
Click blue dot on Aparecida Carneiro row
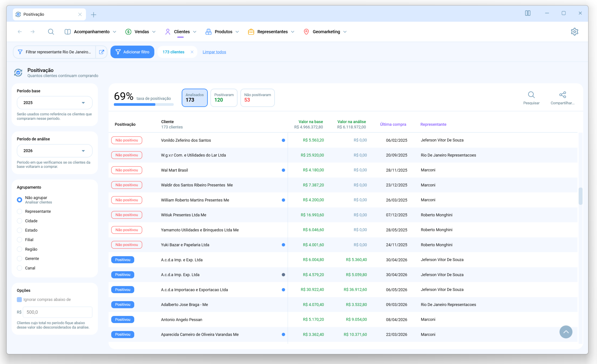click(x=283, y=334)
